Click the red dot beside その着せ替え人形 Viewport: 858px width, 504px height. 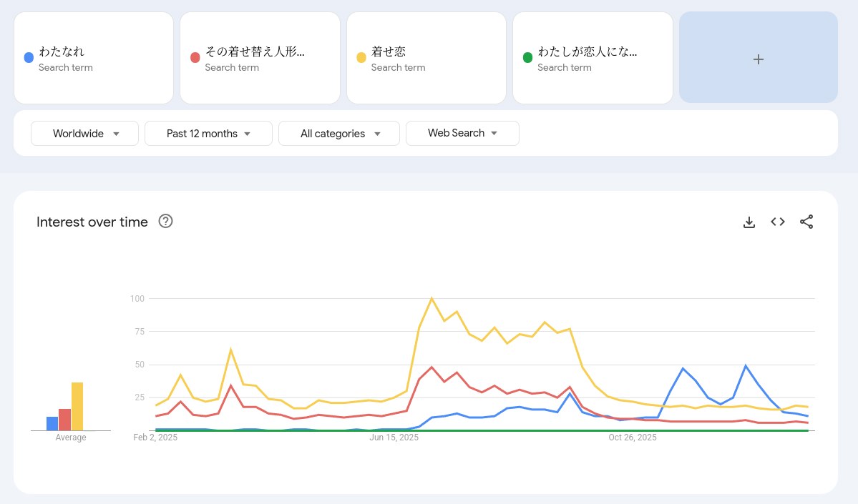tap(195, 58)
